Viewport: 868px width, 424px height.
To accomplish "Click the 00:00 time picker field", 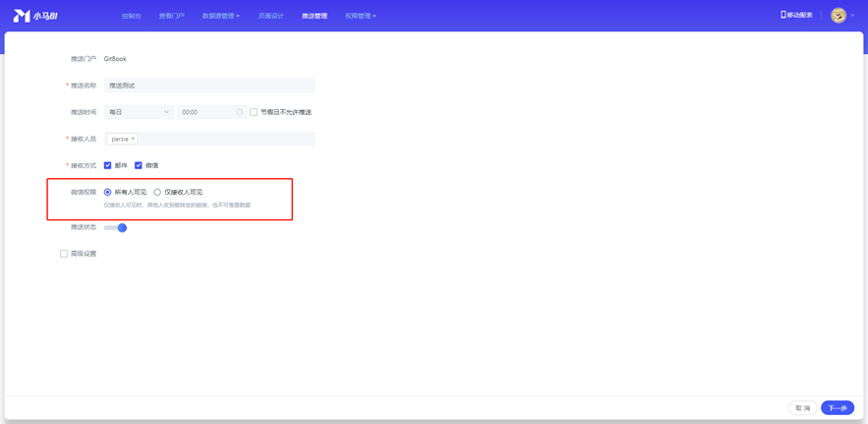I will [212, 112].
